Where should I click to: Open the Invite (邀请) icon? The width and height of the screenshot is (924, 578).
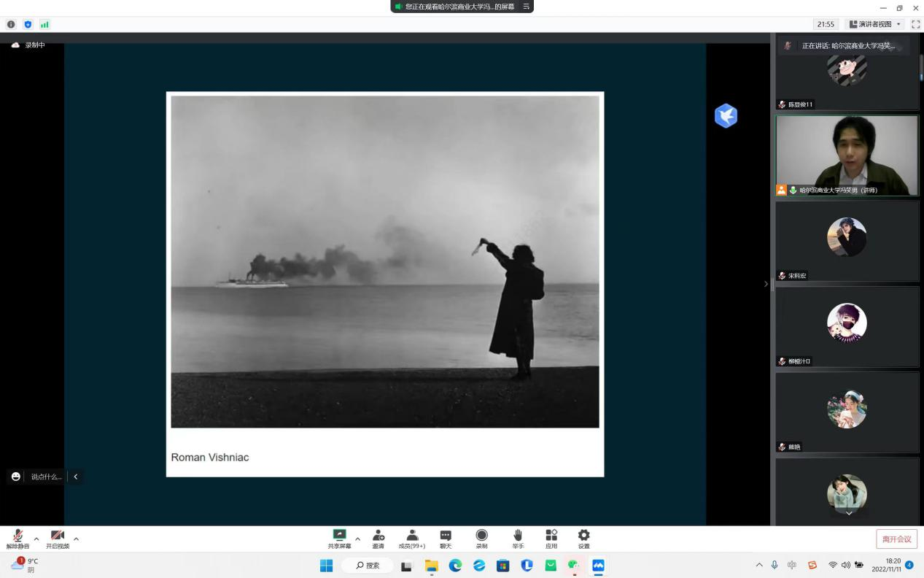[x=378, y=539]
